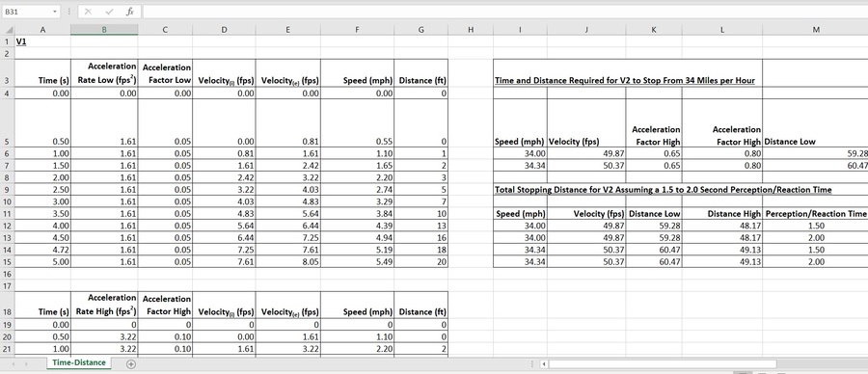The image size is (868, 374).
Task: Click the Enter checkmark formula bar icon
Action: tap(109, 12)
